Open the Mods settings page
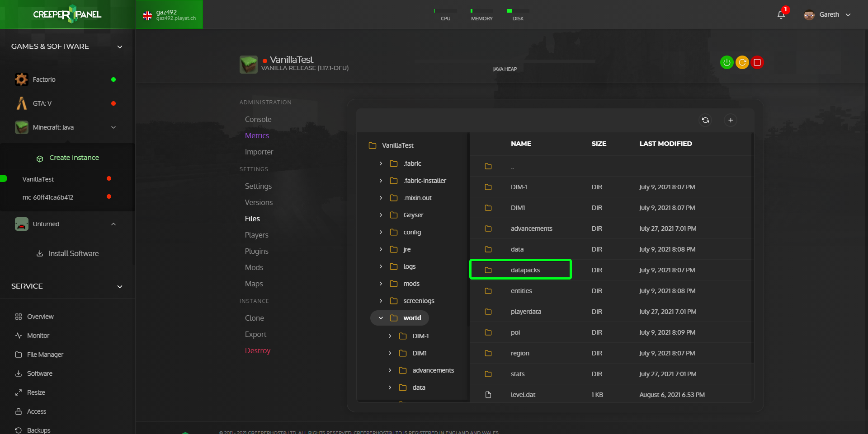Viewport: 868px width, 434px height. point(254,267)
